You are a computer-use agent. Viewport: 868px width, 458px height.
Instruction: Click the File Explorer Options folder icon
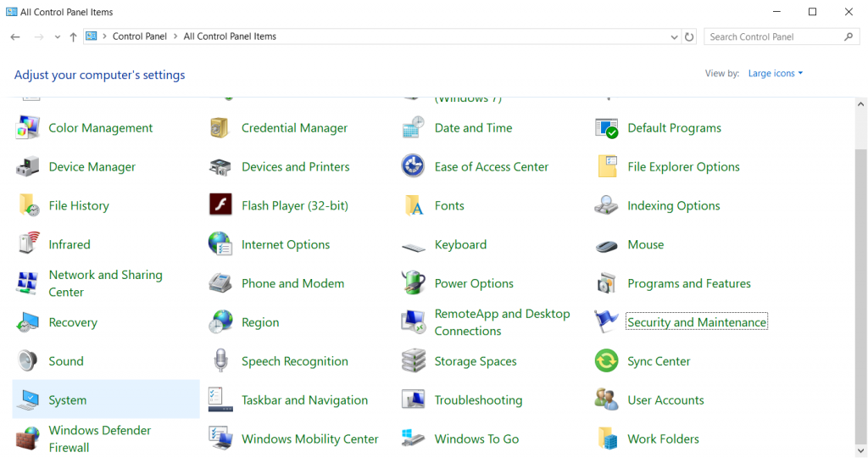(x=607, y=167)
